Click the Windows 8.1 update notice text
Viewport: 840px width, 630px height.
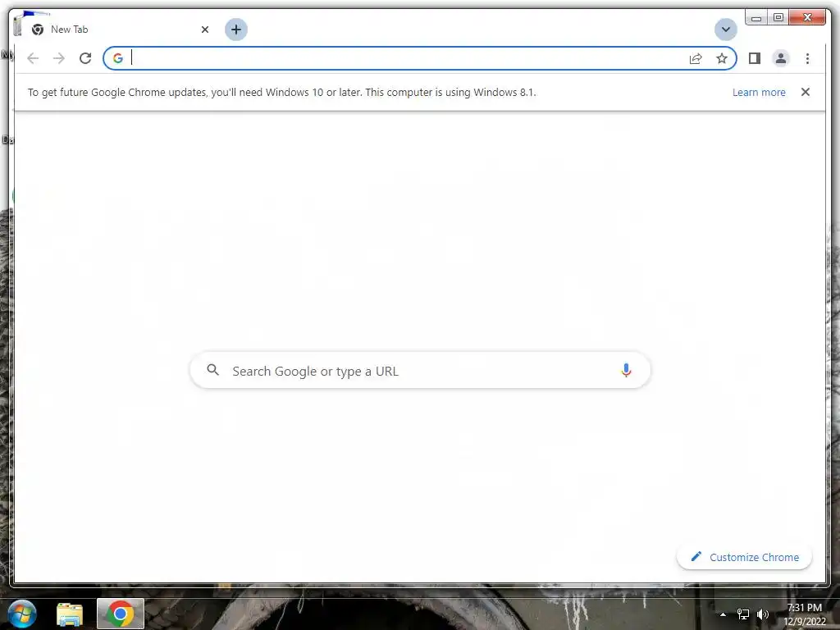coord(282,92)
